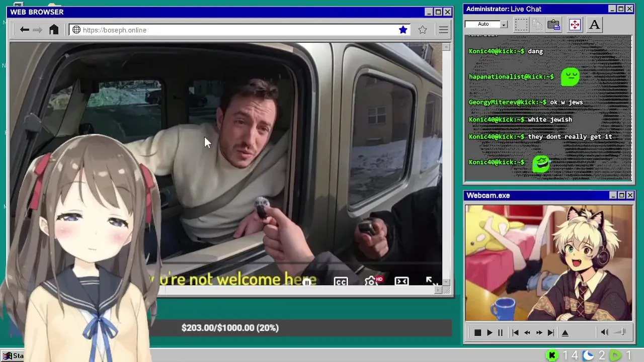Minimize the Webcam.exe window
The height and width of the screenshot is (362, 644).
(x=613, y=195)
